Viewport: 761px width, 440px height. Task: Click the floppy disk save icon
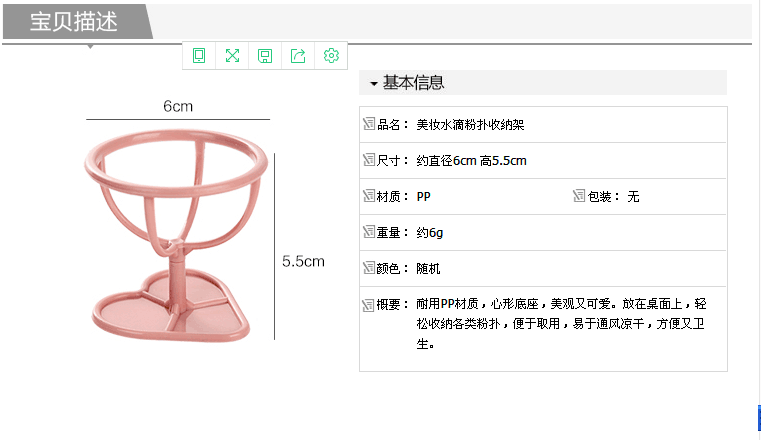click(x=265, y=56)
